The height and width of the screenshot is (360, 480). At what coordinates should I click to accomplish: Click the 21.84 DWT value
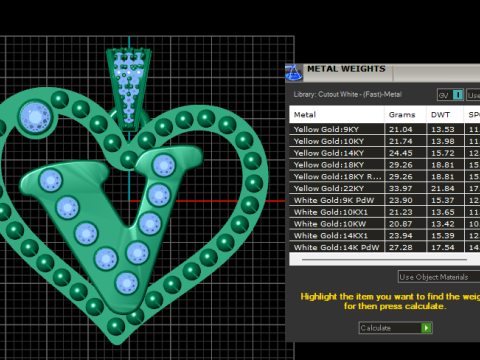(x=443, y=188)
